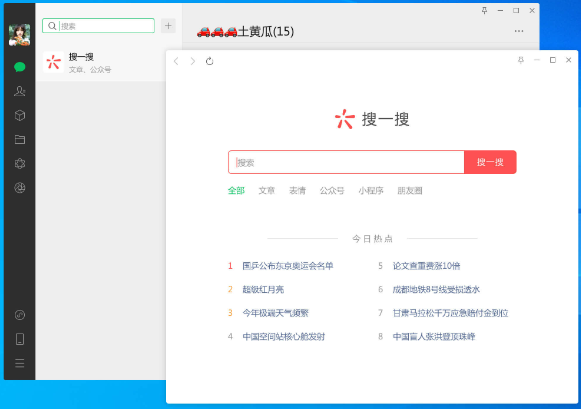The image size is (581, 409).
Task: Open the Mini Programs icon in the sidebar
Action: point(20,315)
